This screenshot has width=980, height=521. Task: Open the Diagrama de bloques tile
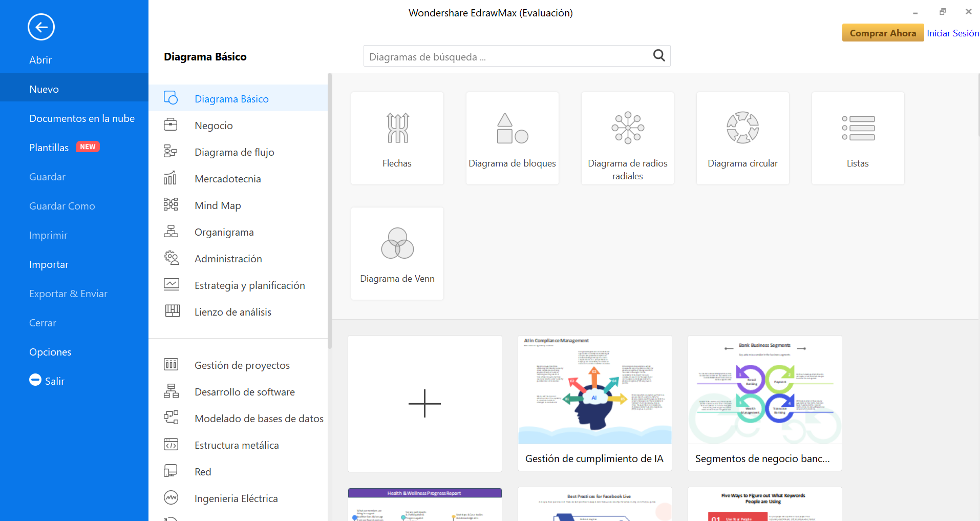tap(513, 138)
